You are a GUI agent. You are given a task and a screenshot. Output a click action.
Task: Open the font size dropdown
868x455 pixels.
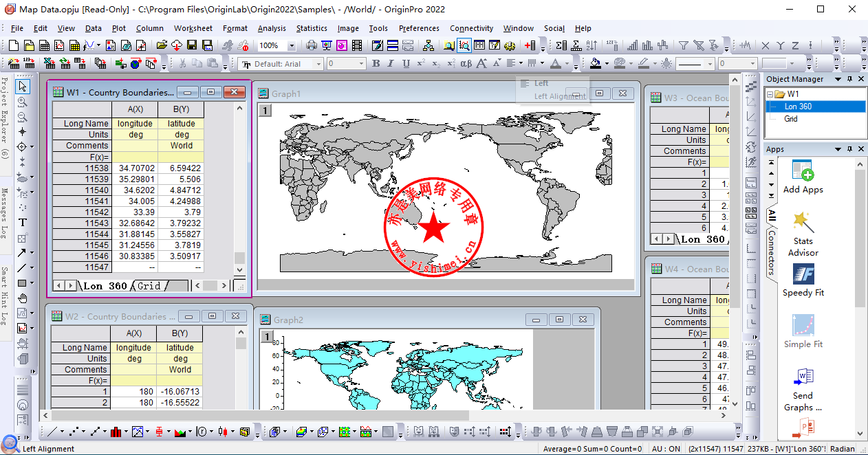pos(361,64)
